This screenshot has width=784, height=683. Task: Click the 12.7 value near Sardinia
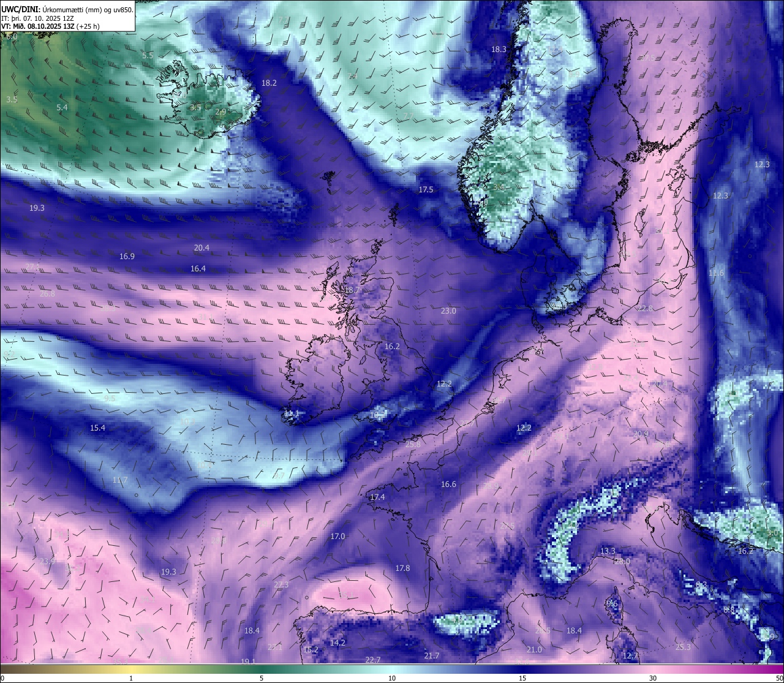click(x=630, y=656)
